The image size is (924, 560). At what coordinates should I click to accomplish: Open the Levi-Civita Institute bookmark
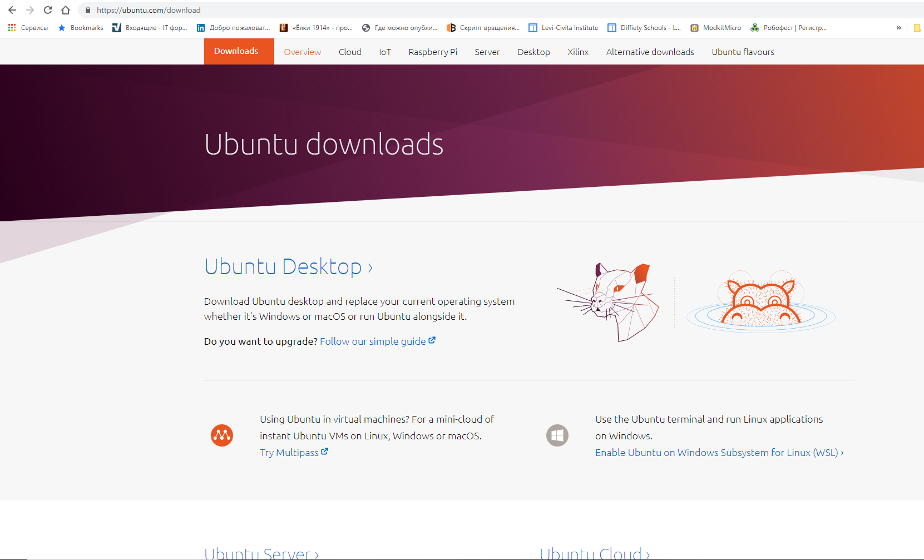click(564, 28)
